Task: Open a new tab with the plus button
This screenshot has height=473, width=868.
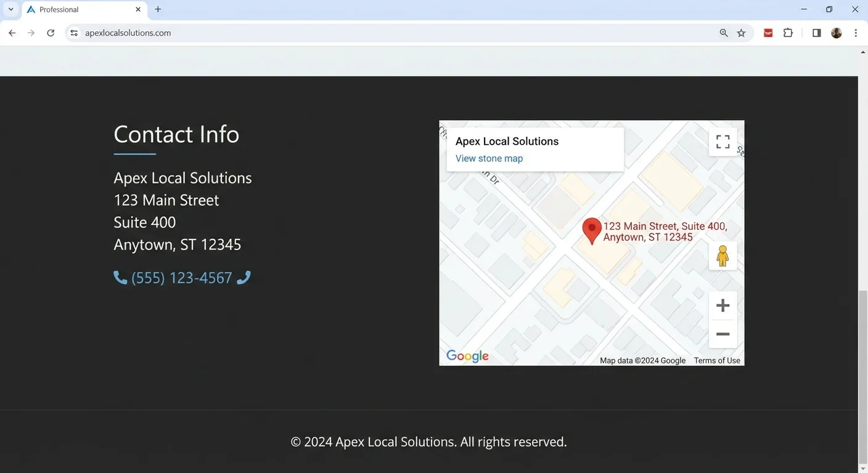Action: coord(158,9)
